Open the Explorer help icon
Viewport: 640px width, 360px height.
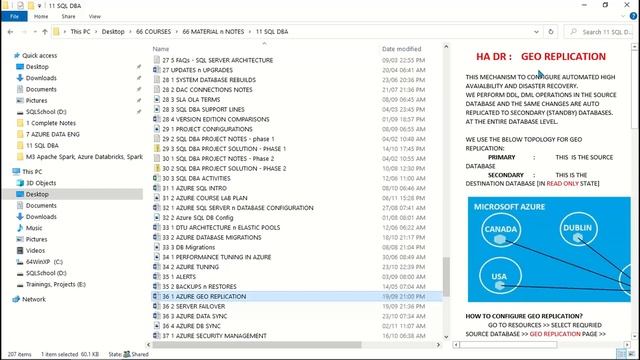point(633,16)
